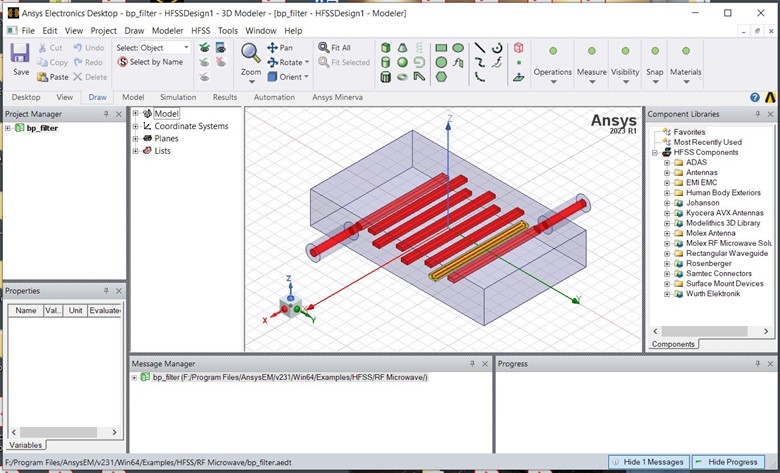Pin the Project Manager panel
This screenshot has width=780, height=473.
(106, 114)
